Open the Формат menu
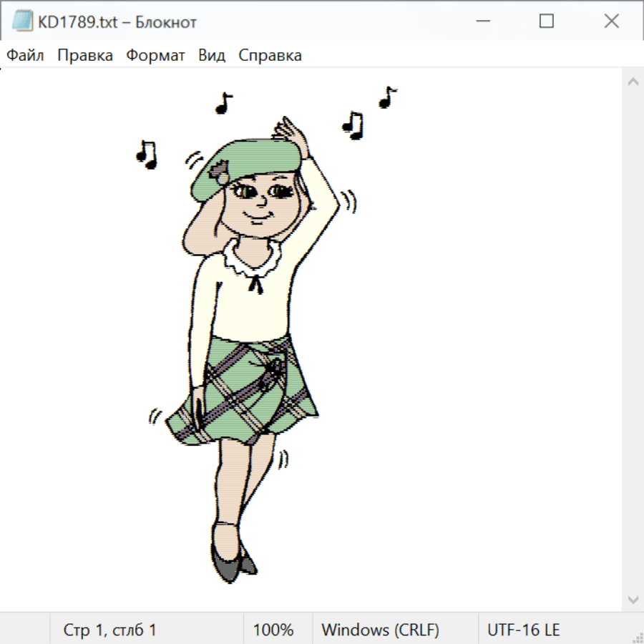The height and width of the screenshot is (644, 644). pos(155,56)
